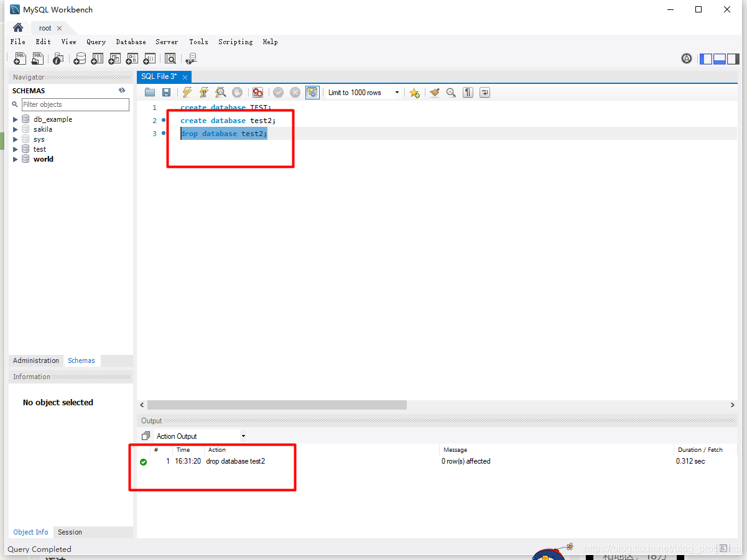The height and width of the screenshot is (560, 747).
Task: Execute statement under cursor icon
Action: [204, 93]
